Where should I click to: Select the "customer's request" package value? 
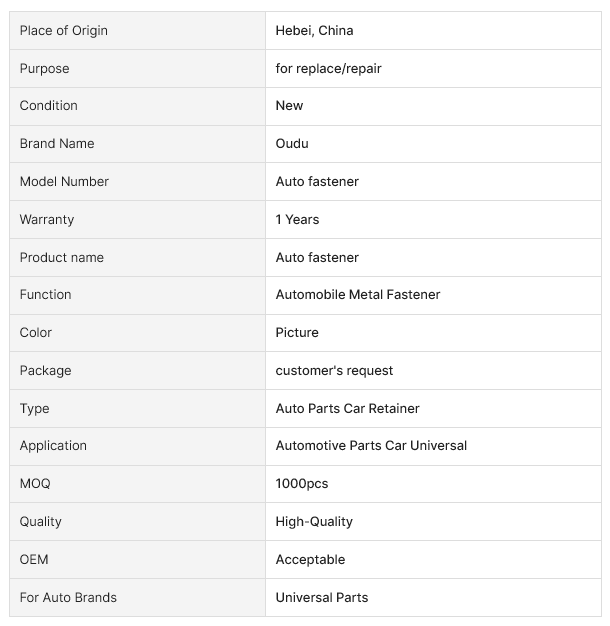click(x=334, y=370)
